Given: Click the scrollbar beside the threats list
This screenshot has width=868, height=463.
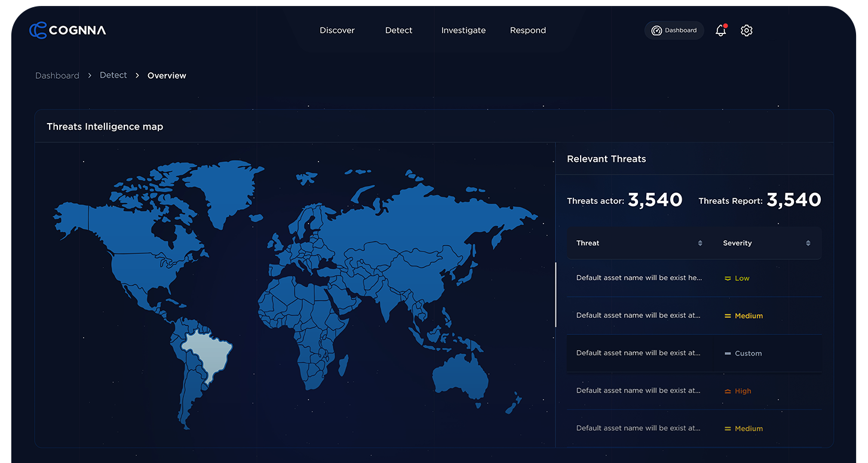Looking at the screenshot, I should tap(556, 295).
